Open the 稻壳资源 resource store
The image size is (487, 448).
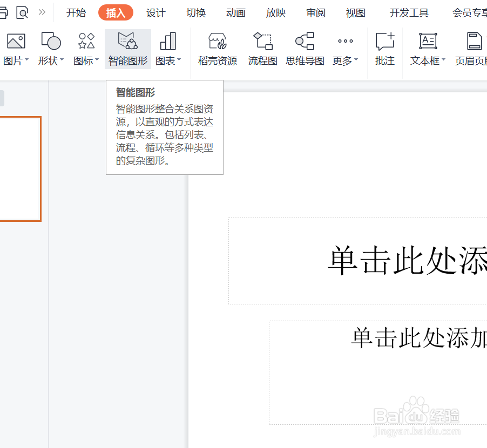[x=217, y=49]
